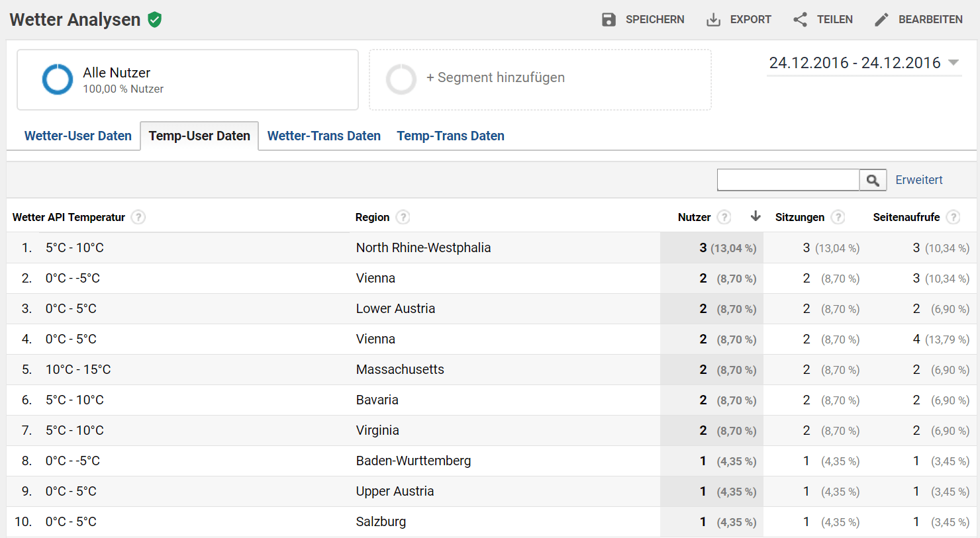Open the Alle Nutzer segment box
980x538 pixels.
tap(187, 79)
